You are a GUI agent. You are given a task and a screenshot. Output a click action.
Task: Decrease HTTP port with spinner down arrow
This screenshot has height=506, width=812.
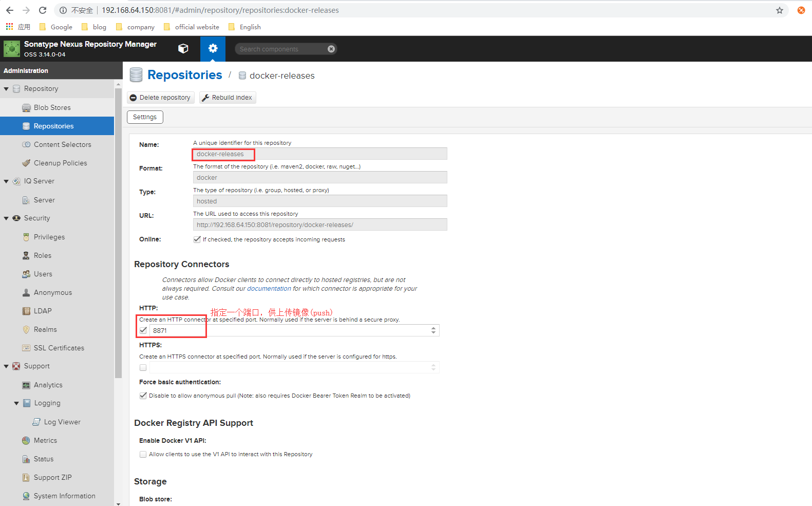433,333
